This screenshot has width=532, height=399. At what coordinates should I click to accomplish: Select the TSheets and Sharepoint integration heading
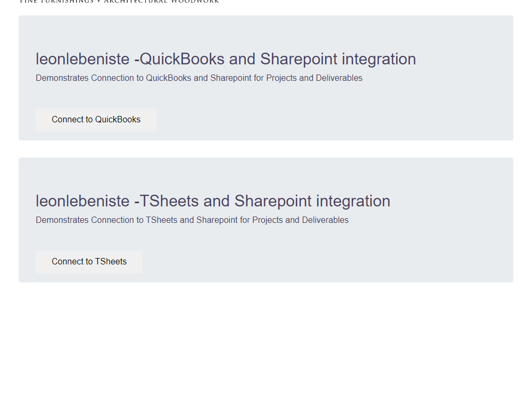pos(213,201)
